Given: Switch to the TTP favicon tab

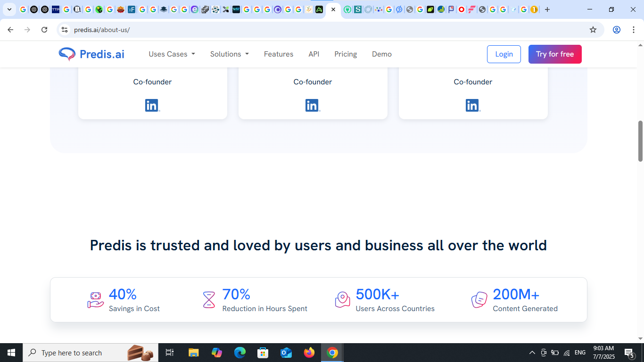Looking at the screenshot, I should (x=56, y=9).
